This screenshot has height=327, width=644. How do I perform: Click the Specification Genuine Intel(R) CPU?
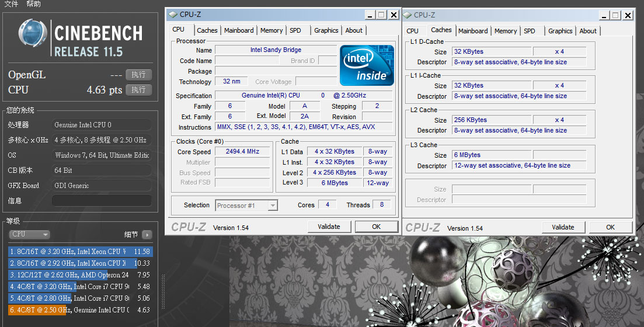(x=304, y=95)
